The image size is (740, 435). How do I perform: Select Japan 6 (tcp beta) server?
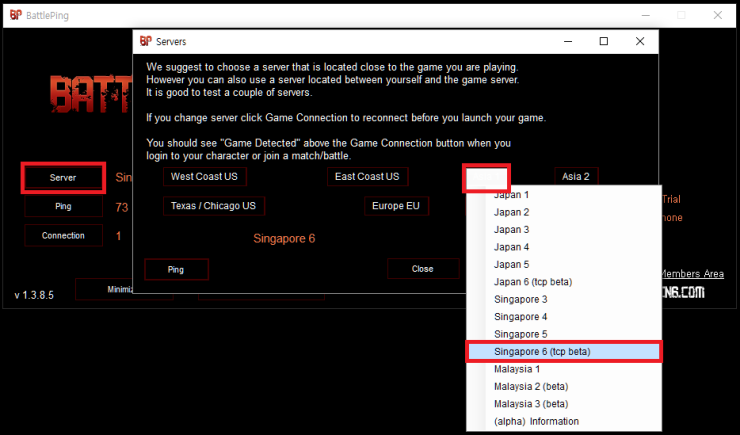[563, 282]
